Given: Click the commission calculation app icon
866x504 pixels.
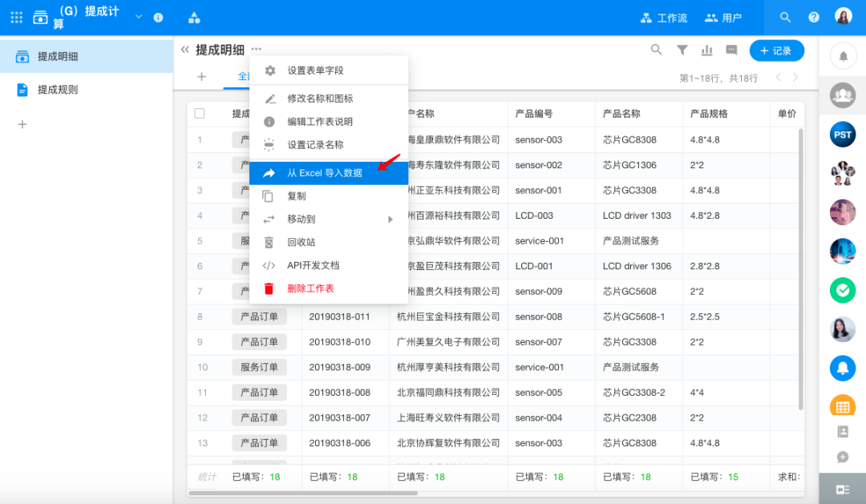Looking at the screenshot, I should 40,18.
